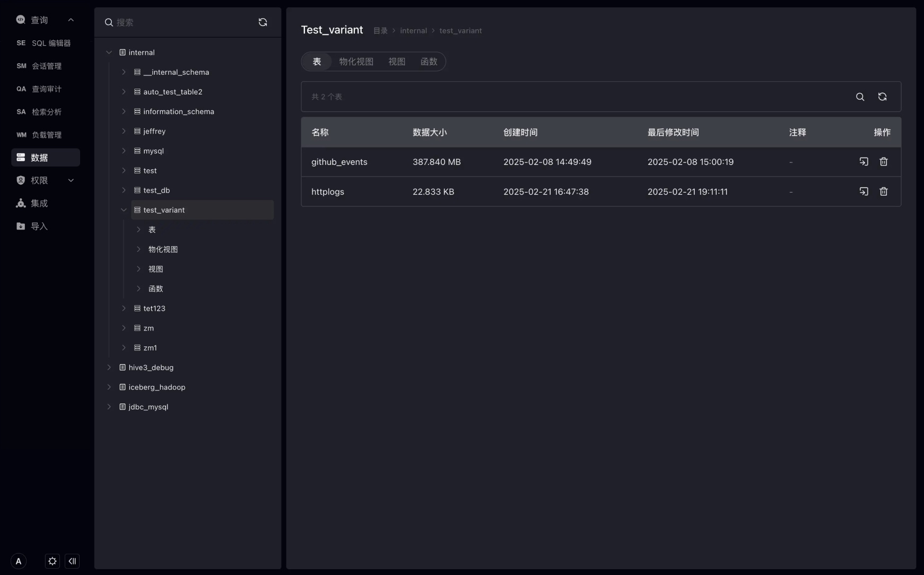Open 负载管理 in the sidebar
The width and height of the screenshot is (924, 575).
(45, 135)
